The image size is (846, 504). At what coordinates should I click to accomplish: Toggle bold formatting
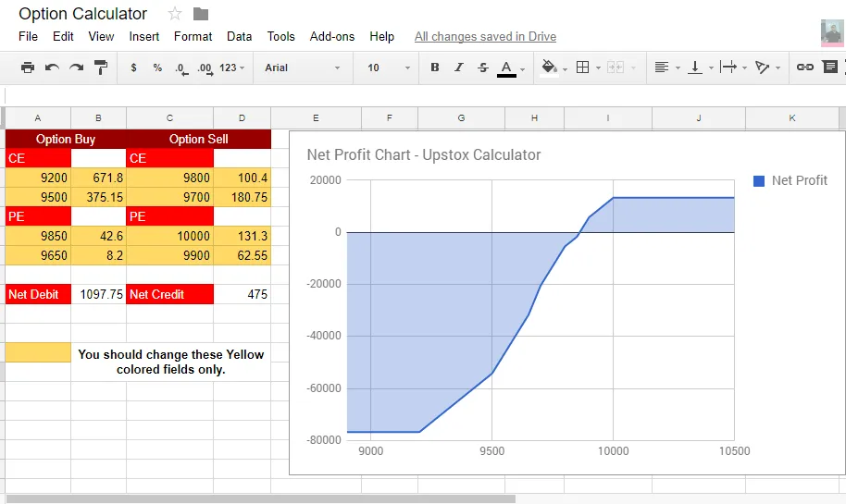[435, 68]
